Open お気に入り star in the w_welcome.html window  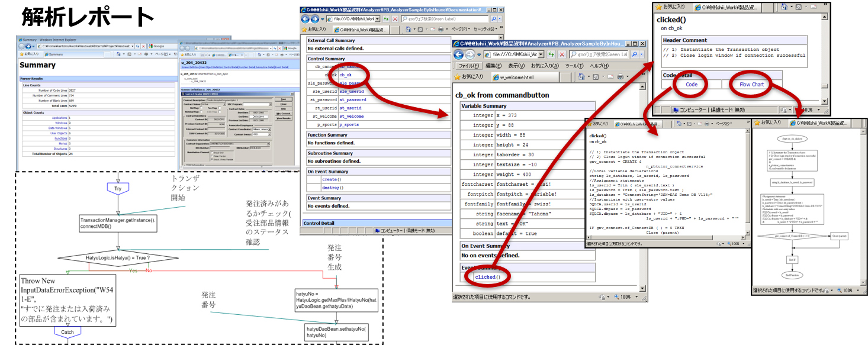tap(458, 77)
